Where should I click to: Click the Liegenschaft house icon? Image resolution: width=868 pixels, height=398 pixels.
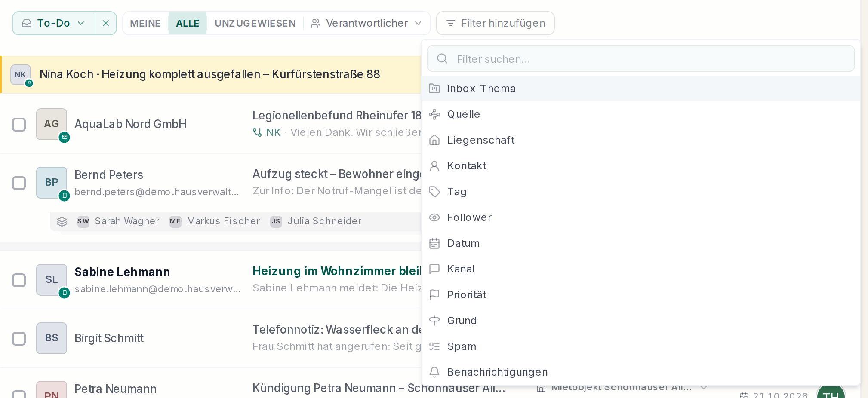pos(434,140)
